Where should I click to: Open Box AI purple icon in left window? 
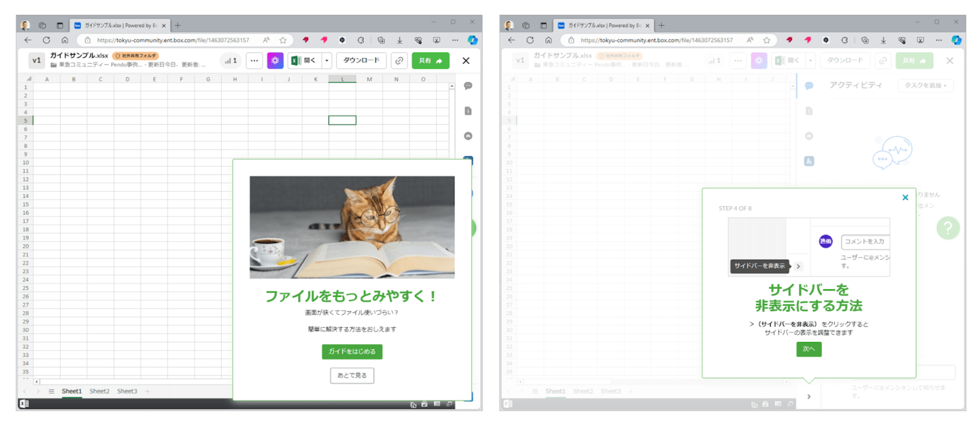point(275,60)
